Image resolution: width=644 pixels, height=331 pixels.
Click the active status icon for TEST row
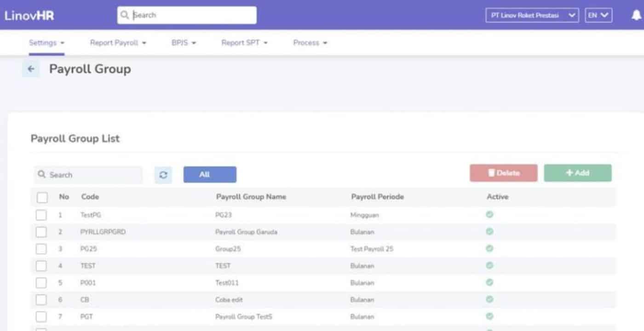[489, 265]
